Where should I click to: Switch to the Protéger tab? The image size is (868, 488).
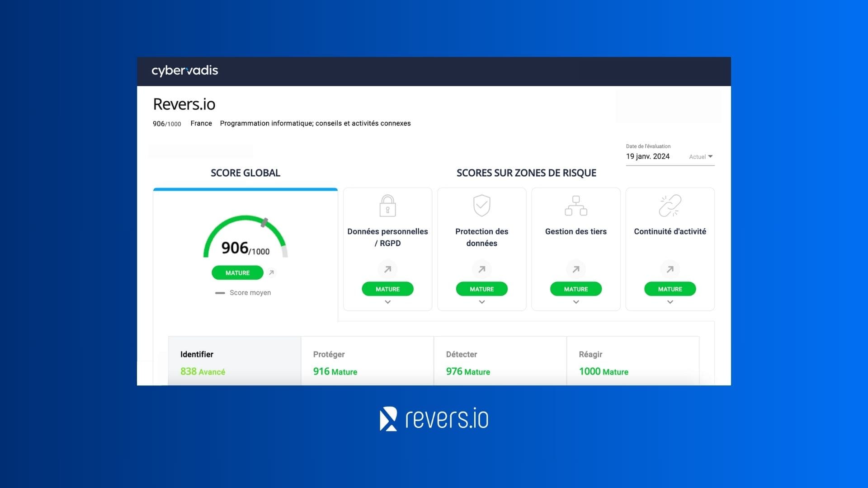(x=368, y=361)
